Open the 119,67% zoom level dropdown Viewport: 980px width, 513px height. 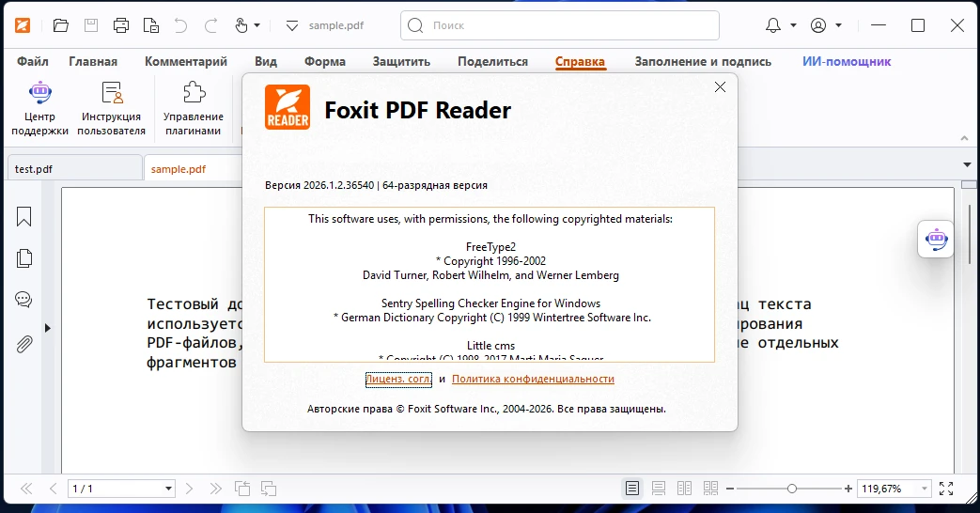click(924, 489)
